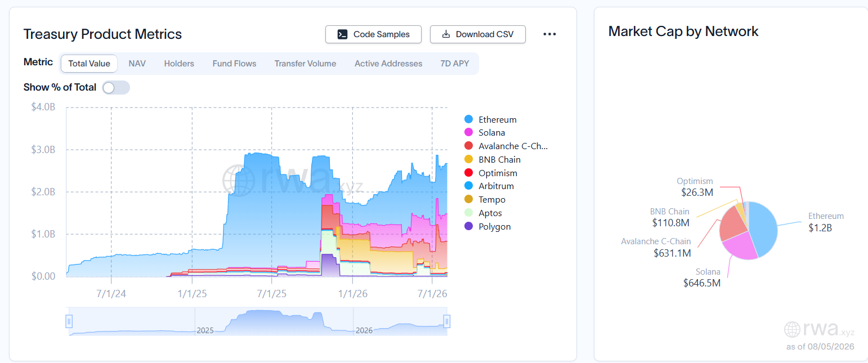Click the Polygon legend circle icon
The width and height of the screenshot is (868, 363).
tap(468, 226)
